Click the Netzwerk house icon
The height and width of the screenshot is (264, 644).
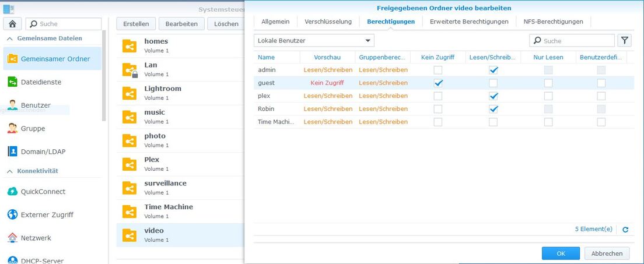point(12,238)
